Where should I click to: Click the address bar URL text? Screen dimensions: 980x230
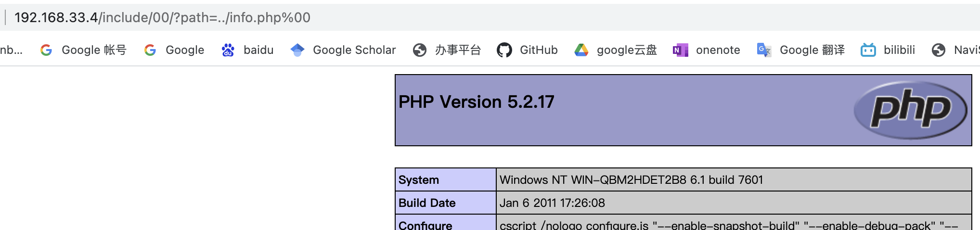(162, 18)
